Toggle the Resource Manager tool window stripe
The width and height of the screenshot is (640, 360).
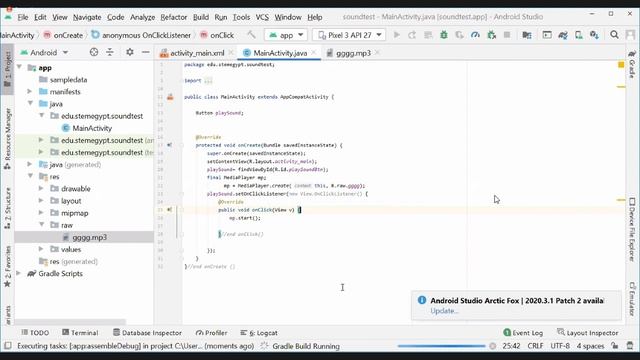tap(7, 139)
